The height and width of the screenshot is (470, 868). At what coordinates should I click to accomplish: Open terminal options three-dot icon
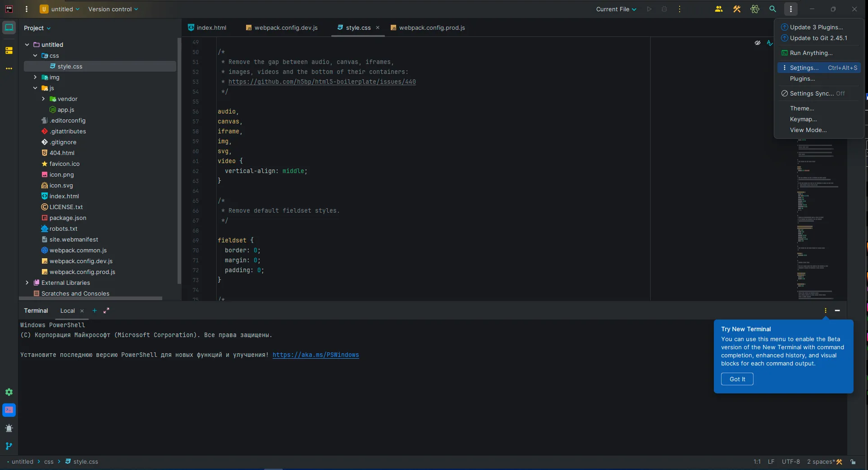[x=825, y=310]
